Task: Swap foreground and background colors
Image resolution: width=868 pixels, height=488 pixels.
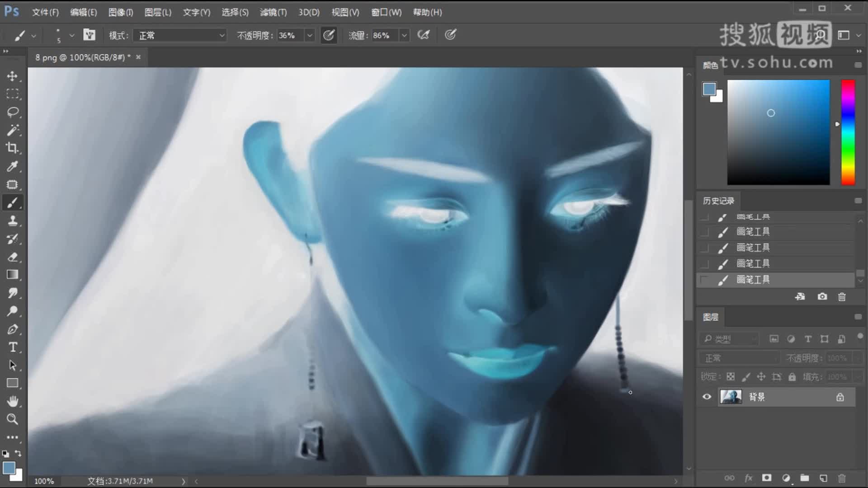Action: click(x=18, y=453)
